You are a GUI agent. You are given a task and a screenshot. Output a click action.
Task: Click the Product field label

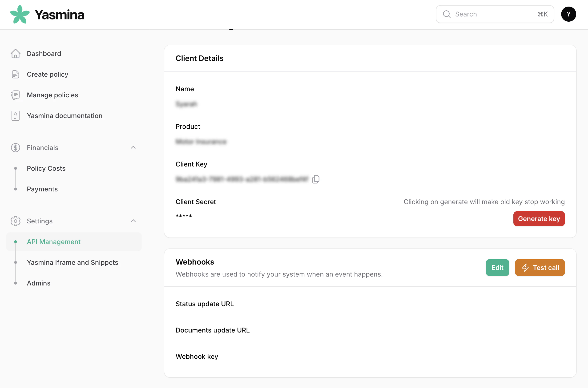click(x=188, y=127)
